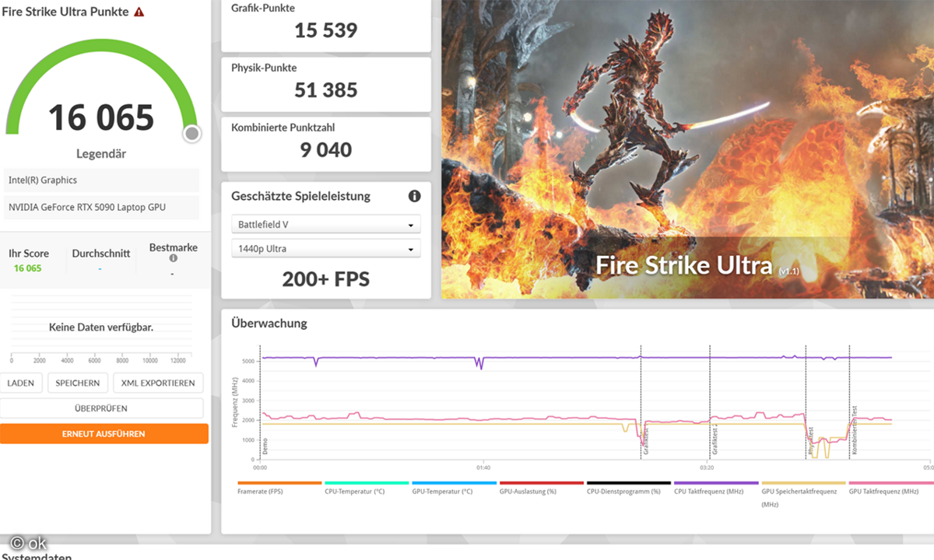Click the 5000 label on the frequency axis
Image resolution: width=934 pixels, height=560 pixels.
point(249,362)
